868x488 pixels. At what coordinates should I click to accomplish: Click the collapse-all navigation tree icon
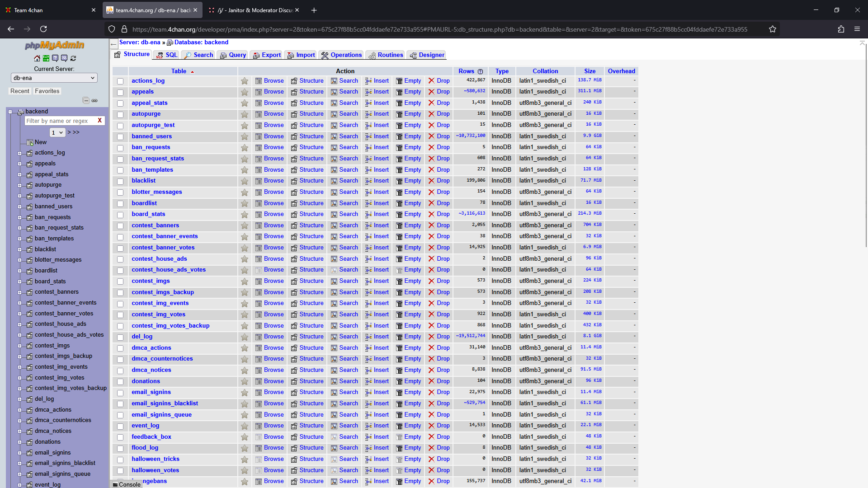point(86,100)
